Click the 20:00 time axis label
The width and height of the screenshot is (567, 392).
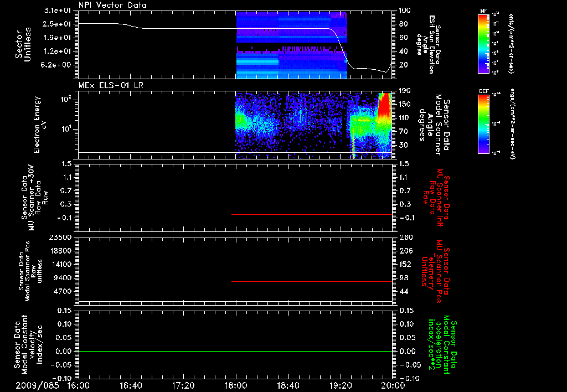[x=393, y=385]
